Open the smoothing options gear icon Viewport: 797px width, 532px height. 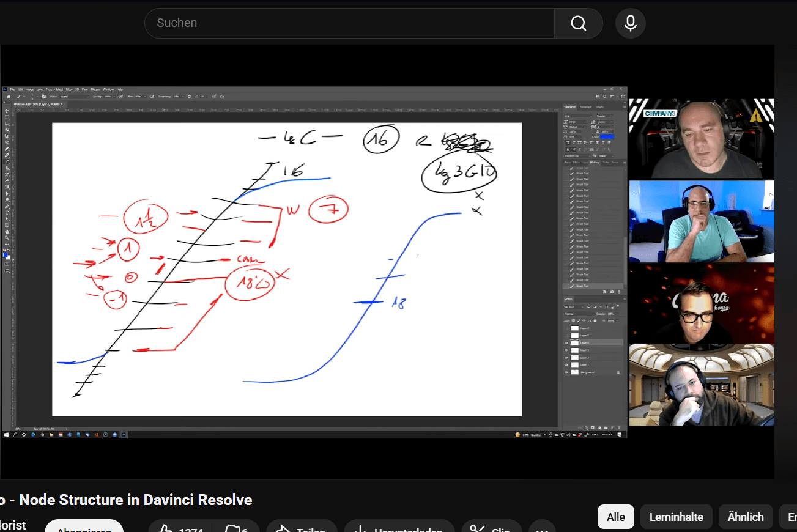pyautogui.click(x=189, y=97)
